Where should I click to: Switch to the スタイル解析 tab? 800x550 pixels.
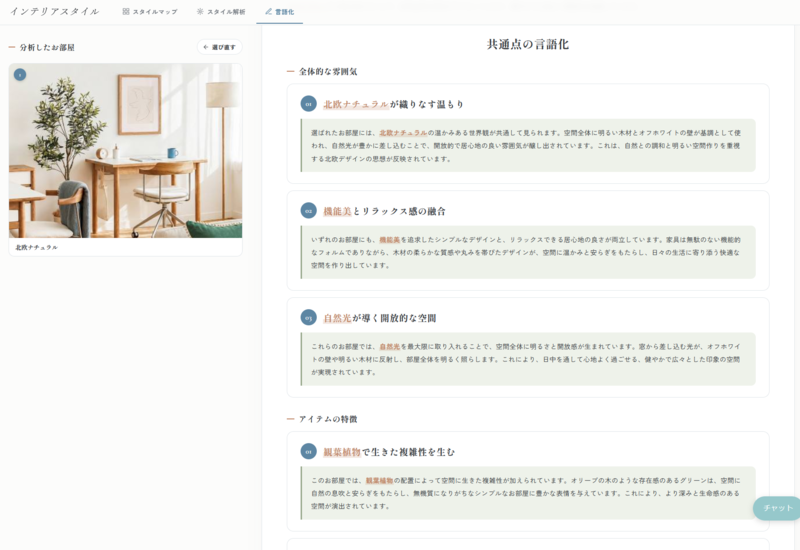(x=221, y=12)
